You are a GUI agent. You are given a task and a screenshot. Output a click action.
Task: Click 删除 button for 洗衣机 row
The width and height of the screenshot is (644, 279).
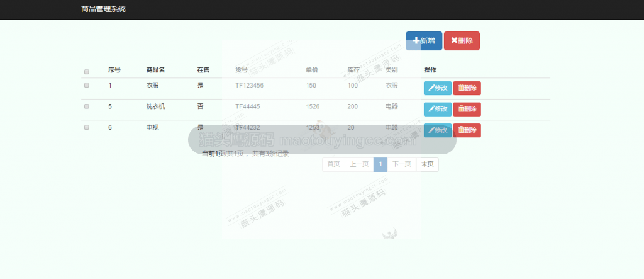pos(467,110)
